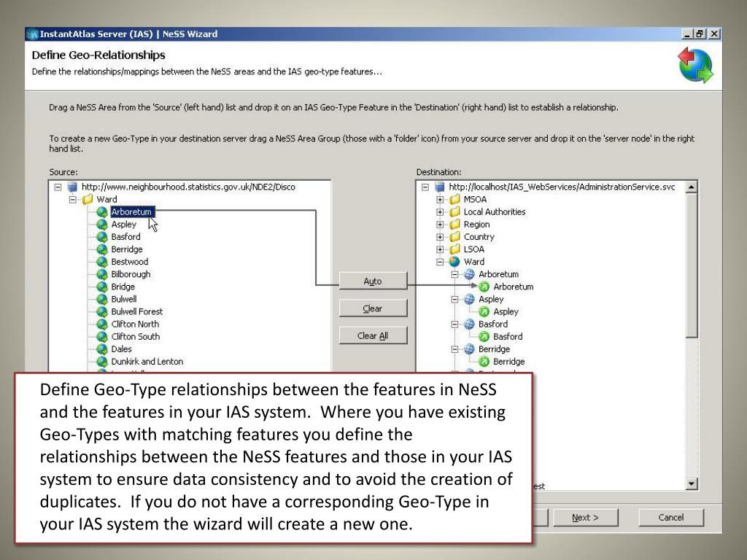Expand the MSOA node
Screen dimensions: 747x560
440,200
